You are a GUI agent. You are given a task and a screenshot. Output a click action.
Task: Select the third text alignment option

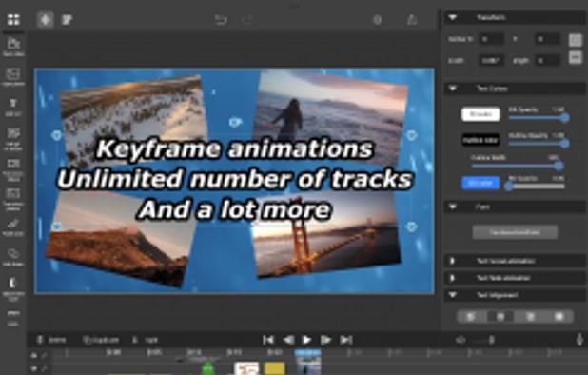pyautogui.click(x=530, y=317)
